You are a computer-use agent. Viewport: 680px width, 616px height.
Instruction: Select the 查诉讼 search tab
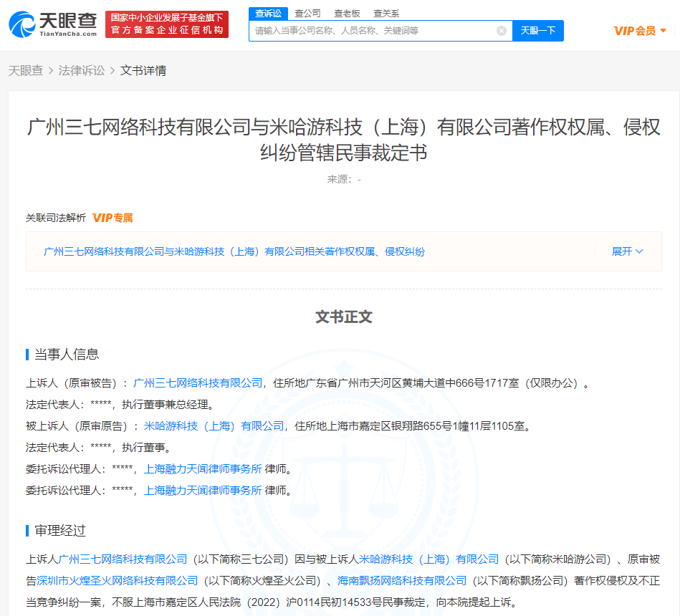pos(269,14)
